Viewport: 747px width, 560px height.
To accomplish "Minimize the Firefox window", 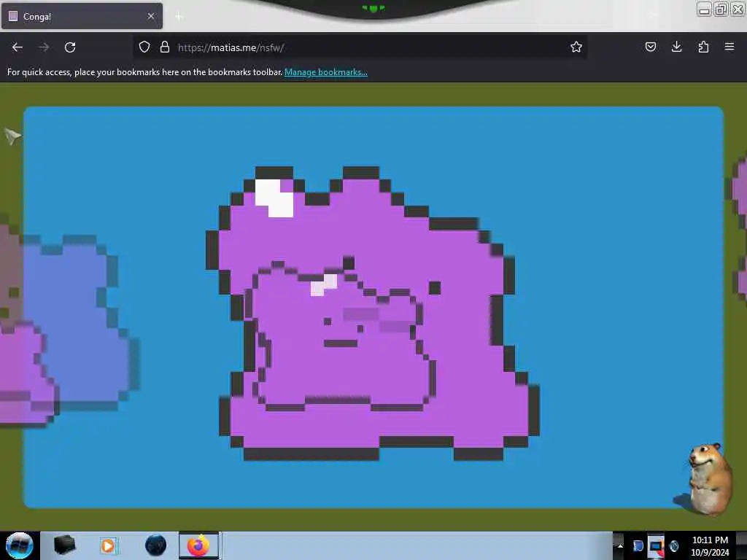I will [x=704, y=9].
